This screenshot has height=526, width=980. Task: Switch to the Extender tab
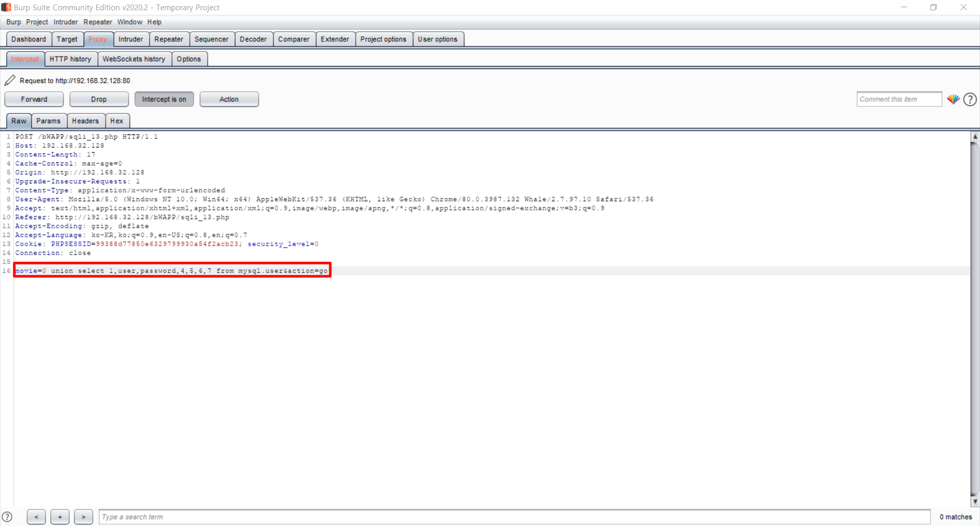pos(335,39)
